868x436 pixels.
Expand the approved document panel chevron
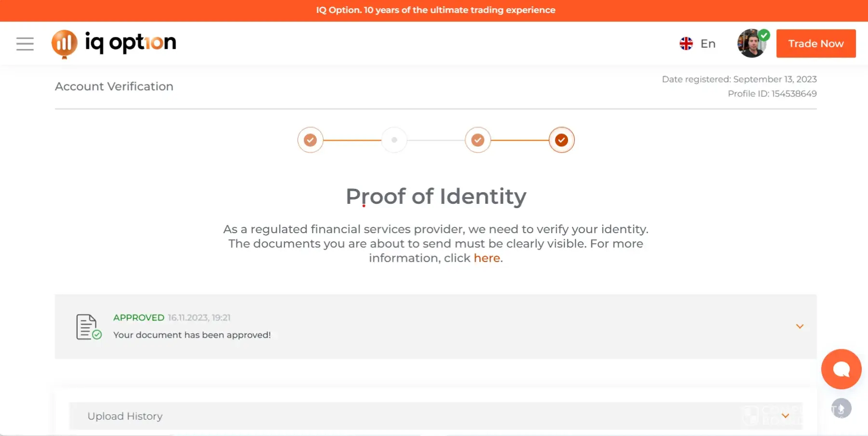click(x=800, y=327)
